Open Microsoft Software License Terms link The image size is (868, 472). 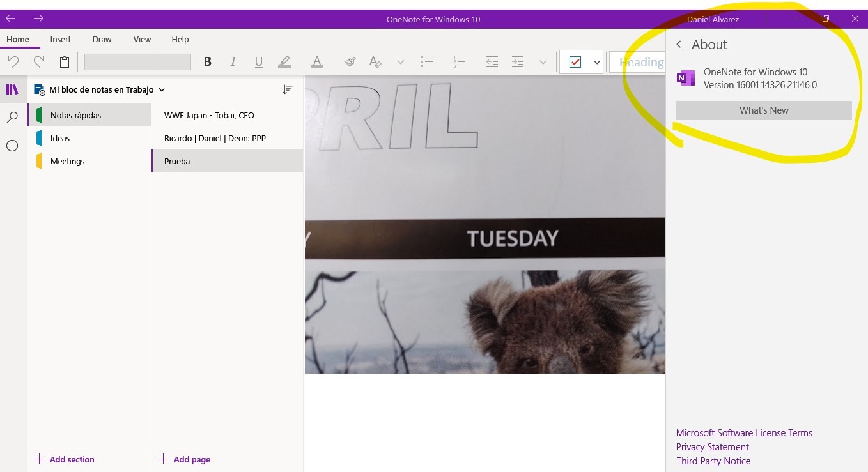point(744,433)
